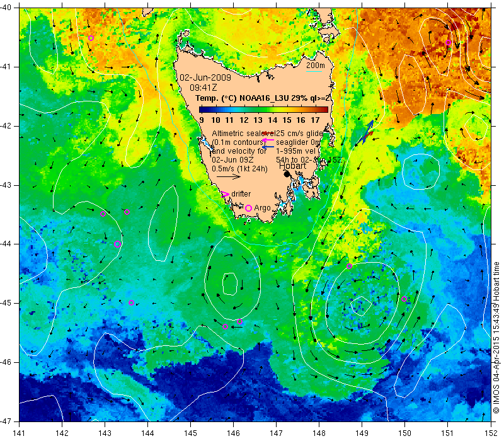Click the longitude axis label 152
This screenshot has width=504, height=441.
tap(491, 433)
